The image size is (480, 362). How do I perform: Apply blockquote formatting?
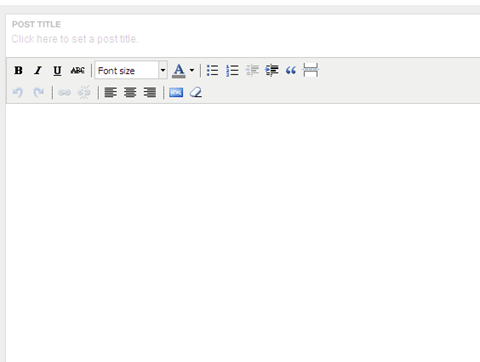[x=291, y=70]
